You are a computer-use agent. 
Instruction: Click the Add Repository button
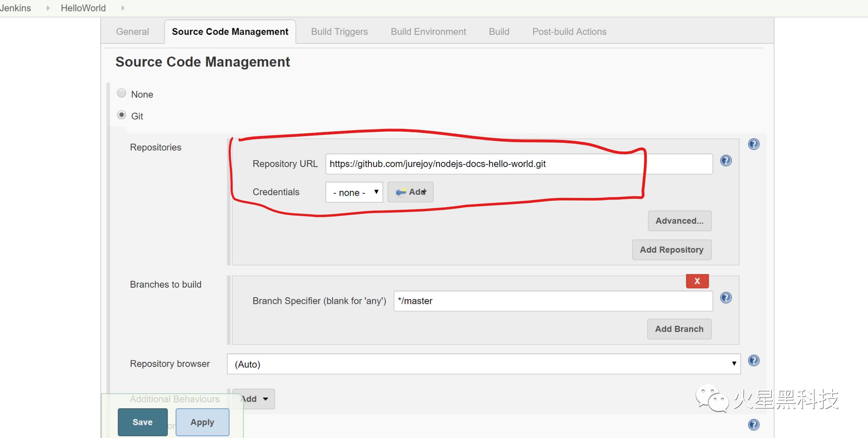673,249
